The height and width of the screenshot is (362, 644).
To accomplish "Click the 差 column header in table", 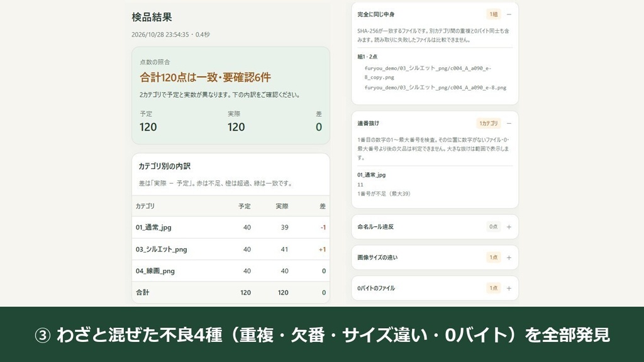I will [323, 206].
